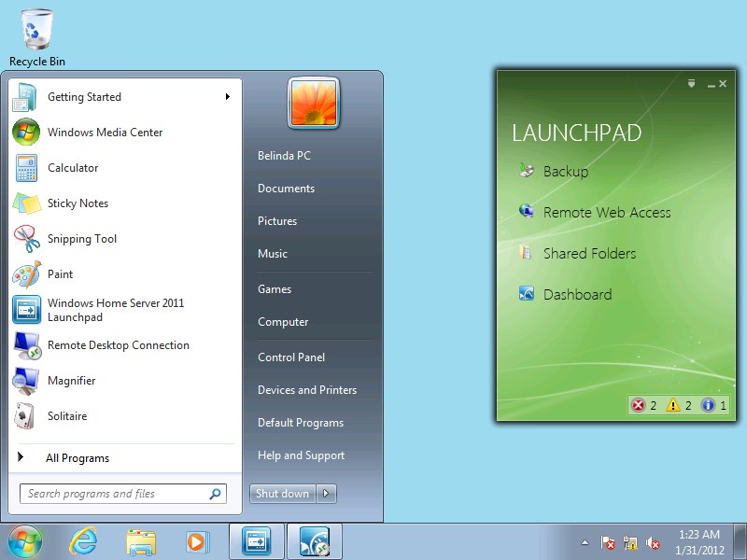Viewport: 747px width, 560px height.
Task: Open the Magnifier icon
Action: coord(26,381)
